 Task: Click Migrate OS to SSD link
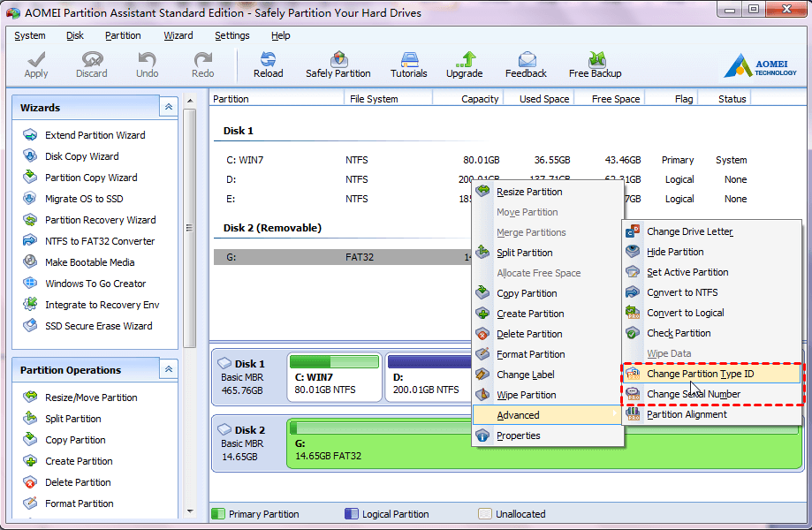click(x=84, y=199)
